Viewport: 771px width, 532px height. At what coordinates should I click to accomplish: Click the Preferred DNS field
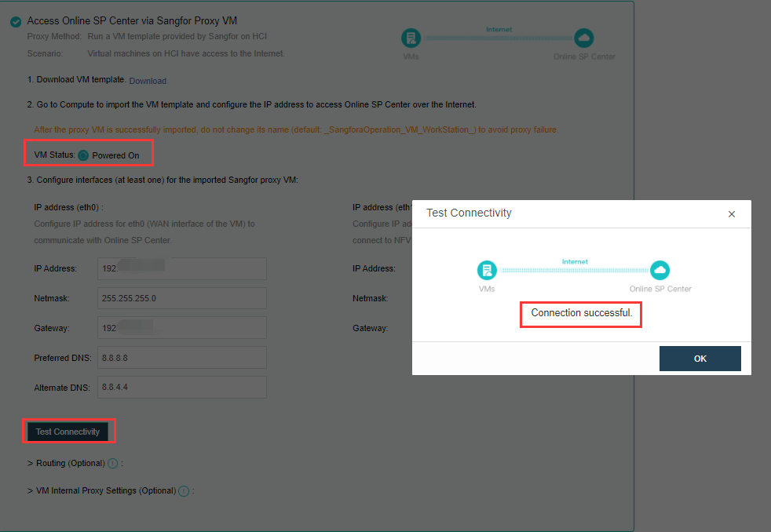[182, 358]
